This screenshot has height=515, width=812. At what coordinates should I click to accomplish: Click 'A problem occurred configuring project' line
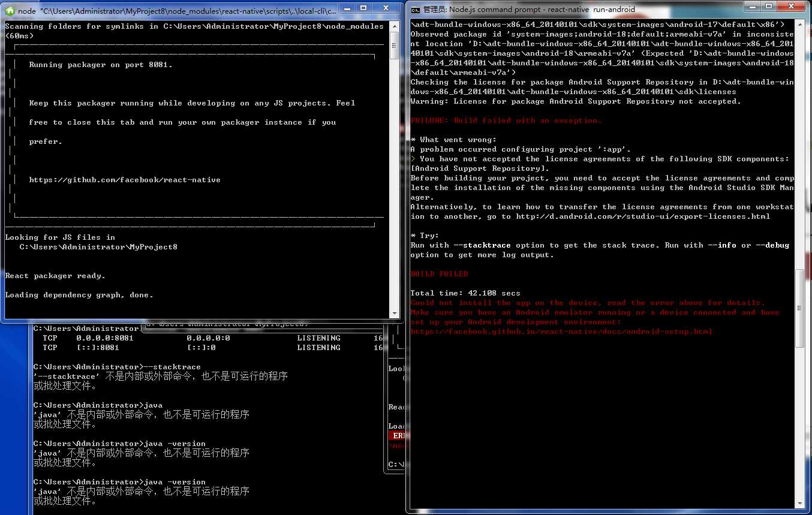521,149
